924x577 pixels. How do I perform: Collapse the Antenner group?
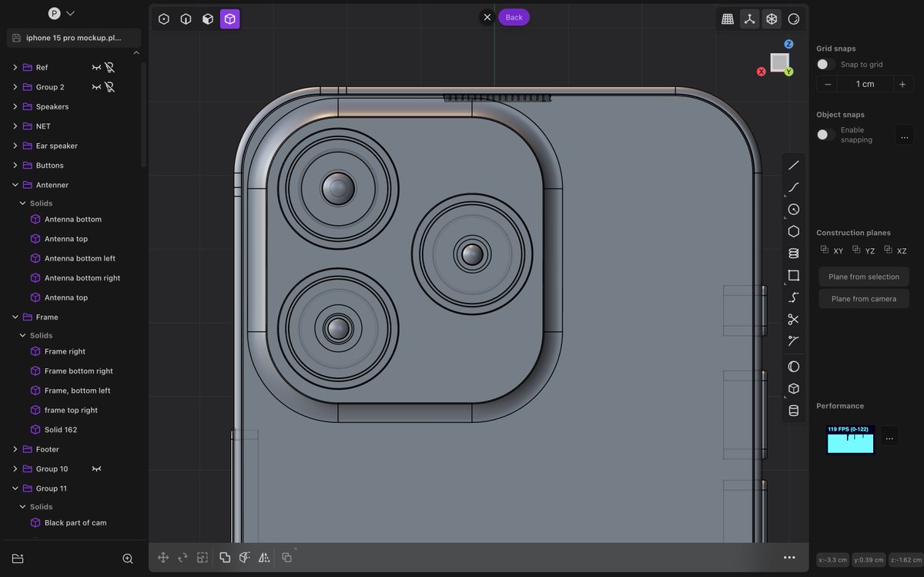pyautogui.click(x=15, y=185)
